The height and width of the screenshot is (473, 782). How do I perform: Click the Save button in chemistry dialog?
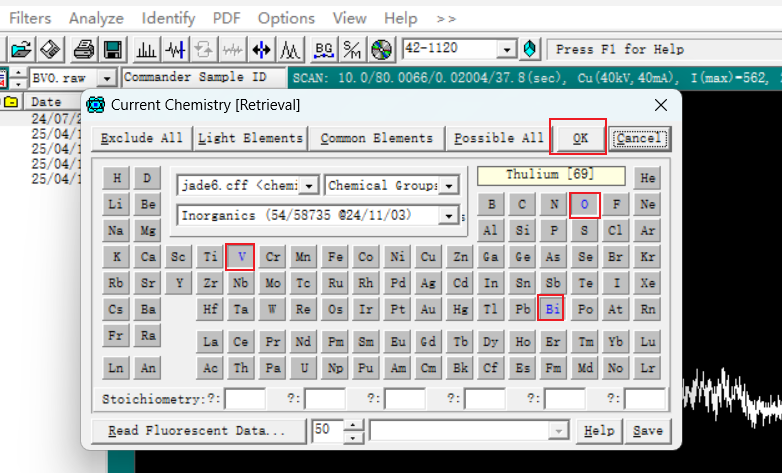coord(647,431)
